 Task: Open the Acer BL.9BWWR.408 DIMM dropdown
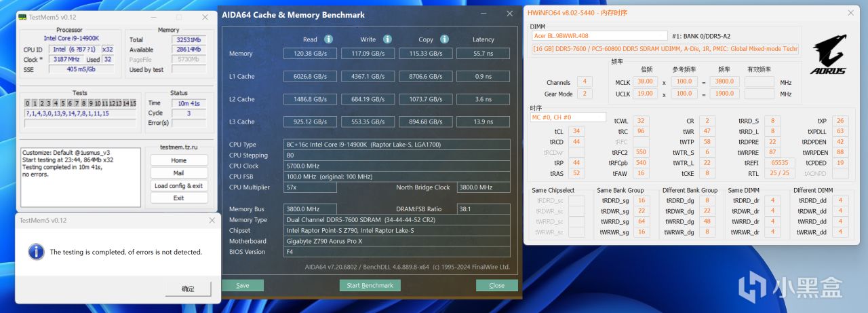599,36
